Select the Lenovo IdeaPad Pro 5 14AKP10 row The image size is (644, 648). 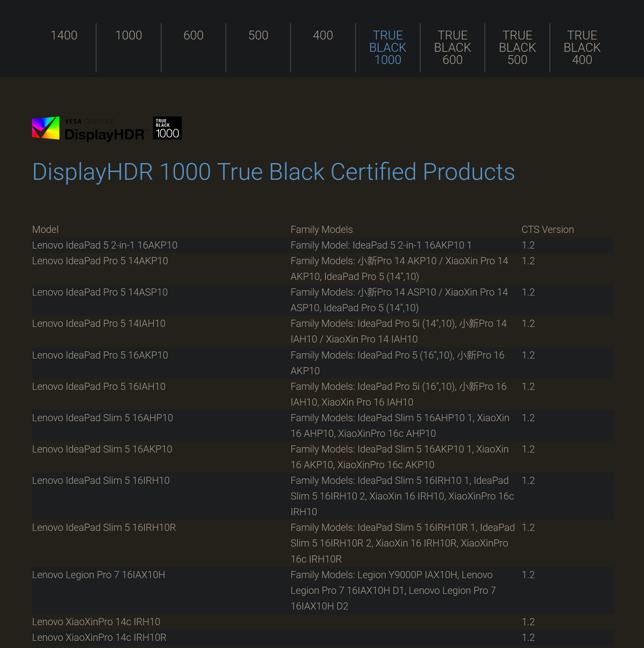(100, 261)
